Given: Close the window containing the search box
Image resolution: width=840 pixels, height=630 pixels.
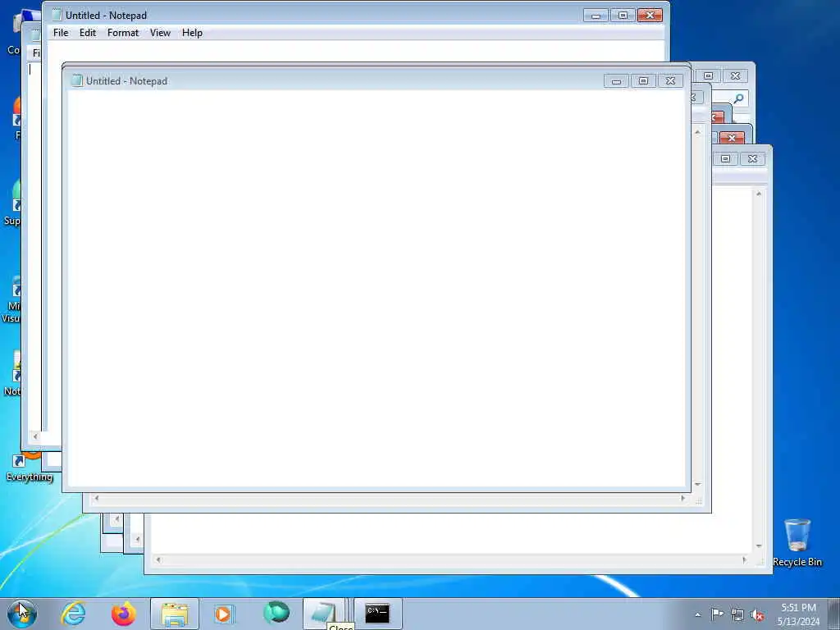Looking at the screenshot, I should [735, 76].
